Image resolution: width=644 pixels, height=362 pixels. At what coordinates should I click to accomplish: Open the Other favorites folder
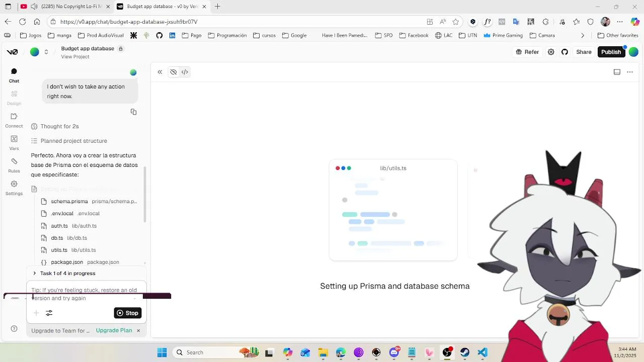tap(618, 36)
